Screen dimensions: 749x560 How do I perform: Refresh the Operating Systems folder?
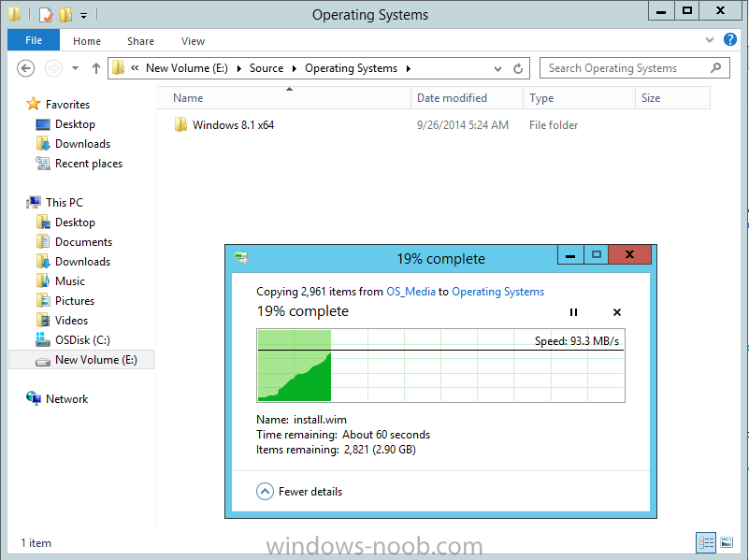coord(518,69)
